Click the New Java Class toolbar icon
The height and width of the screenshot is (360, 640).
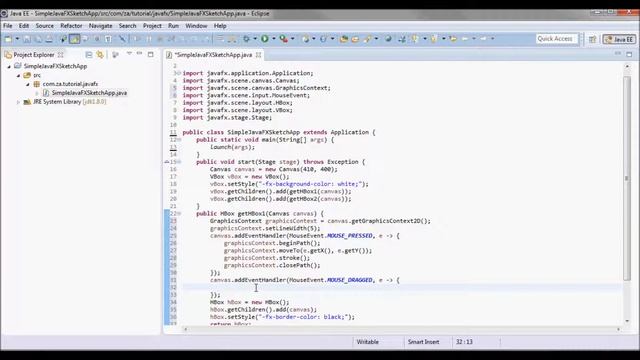click(323, 39)
